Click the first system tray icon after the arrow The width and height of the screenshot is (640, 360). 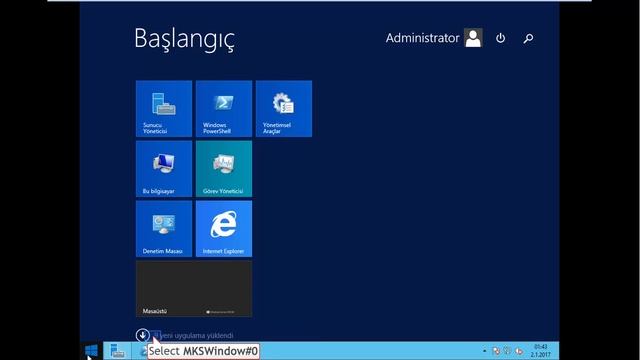click(x=496, y=351)
